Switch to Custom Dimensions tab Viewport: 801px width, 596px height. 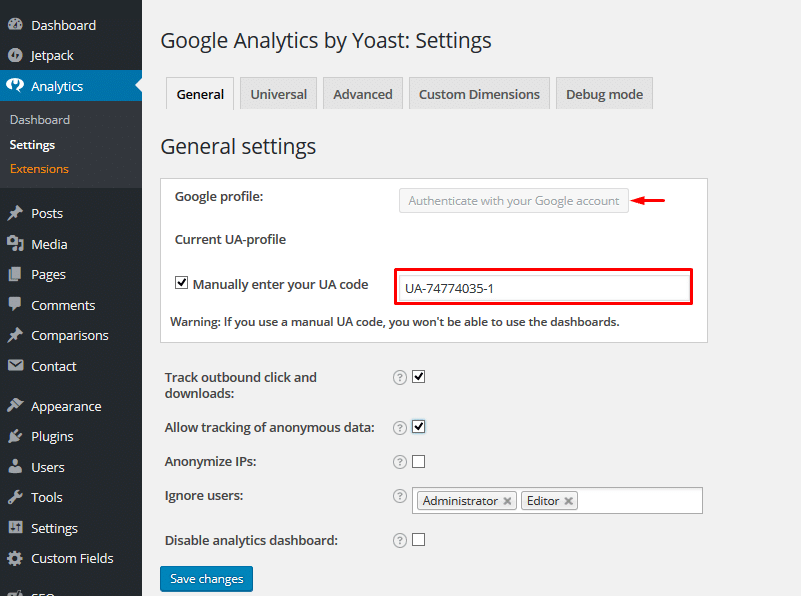point(479,94)
